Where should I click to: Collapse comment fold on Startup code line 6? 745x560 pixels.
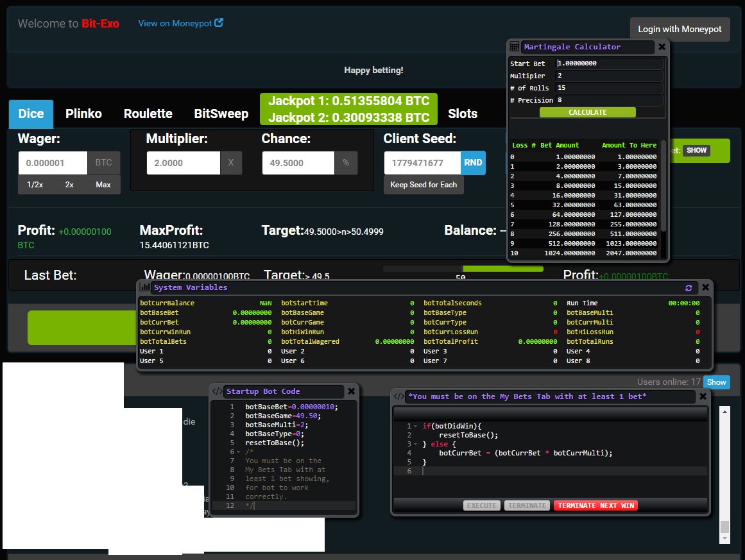pyautogui.click(x=239, y=452)
